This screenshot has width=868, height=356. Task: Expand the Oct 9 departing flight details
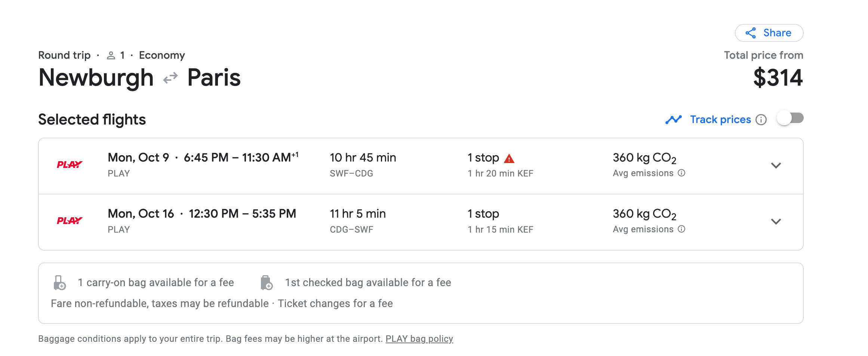[776, 165]
